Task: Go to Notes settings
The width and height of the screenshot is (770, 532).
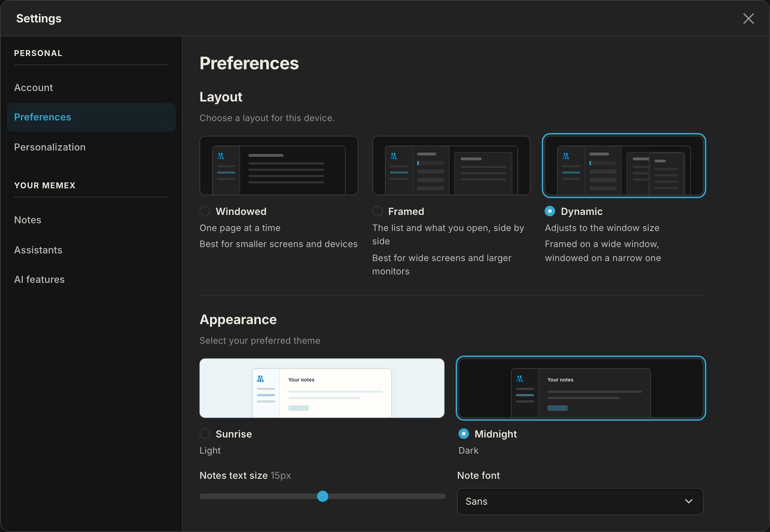Action: [91, 220]
